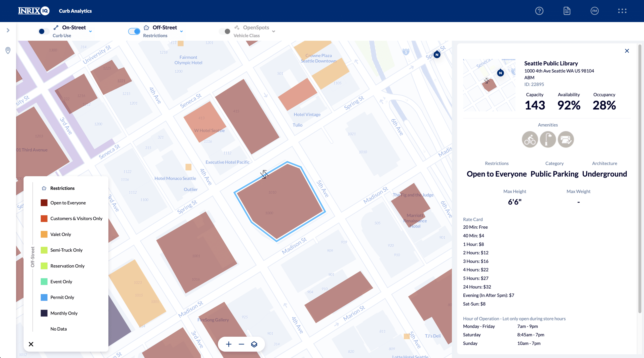644x358 pixels.
Task: Click the Capacity value 143
Action: 535,105
